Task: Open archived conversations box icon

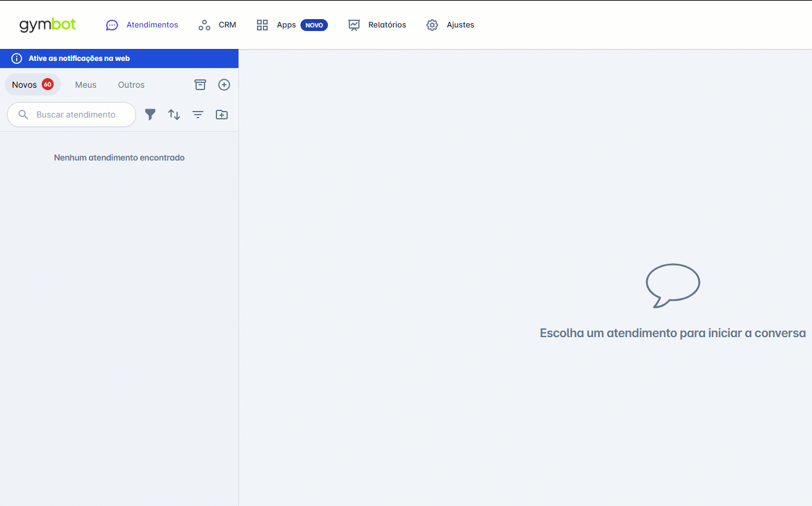Action: [200, 85]
